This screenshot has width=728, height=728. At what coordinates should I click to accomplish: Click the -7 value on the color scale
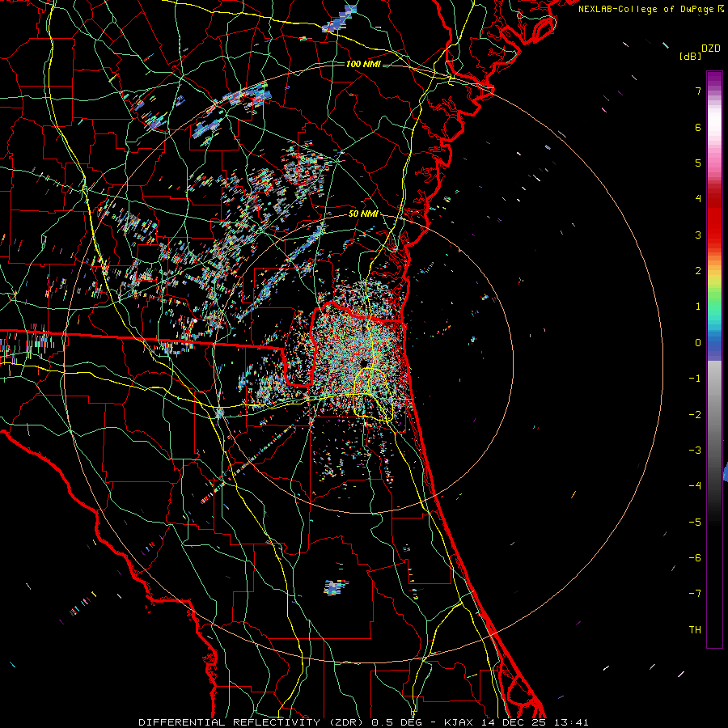coord(695,594)
